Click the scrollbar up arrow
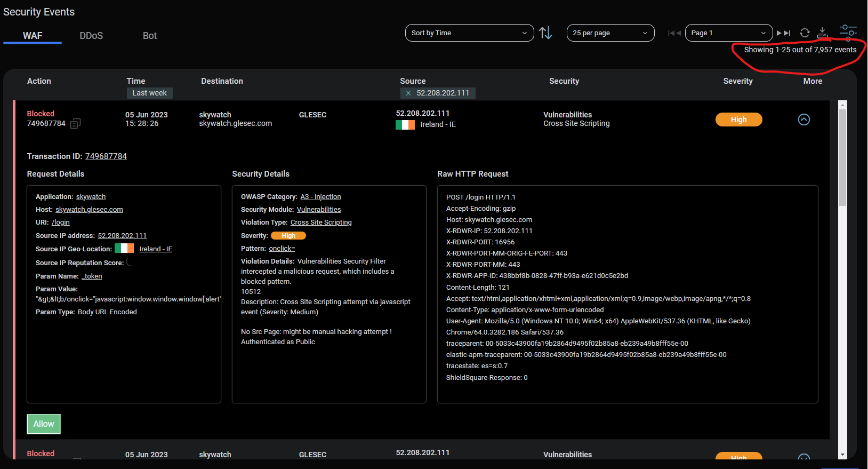Viewport: 868px width, 469px height. (842, 105)
